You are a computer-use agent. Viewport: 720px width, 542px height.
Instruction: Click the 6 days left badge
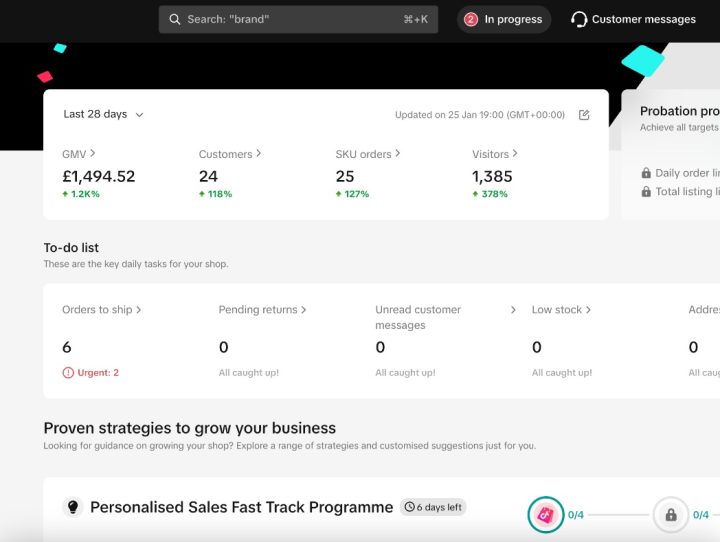coord(433,507)
